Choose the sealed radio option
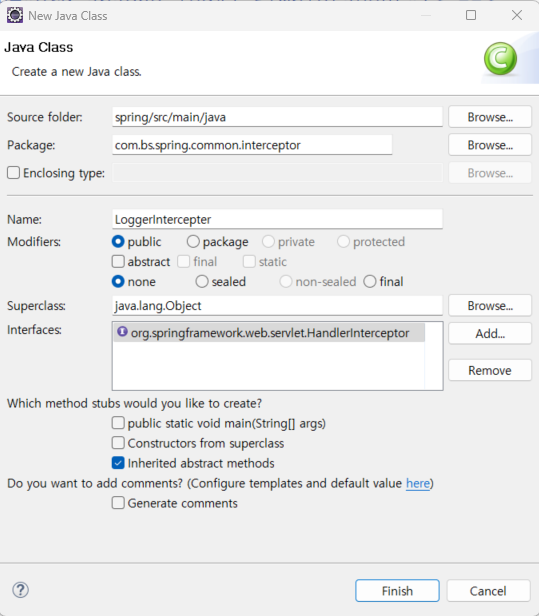The width and height of the screenshot is (539, 616). [x=202, y=281]
